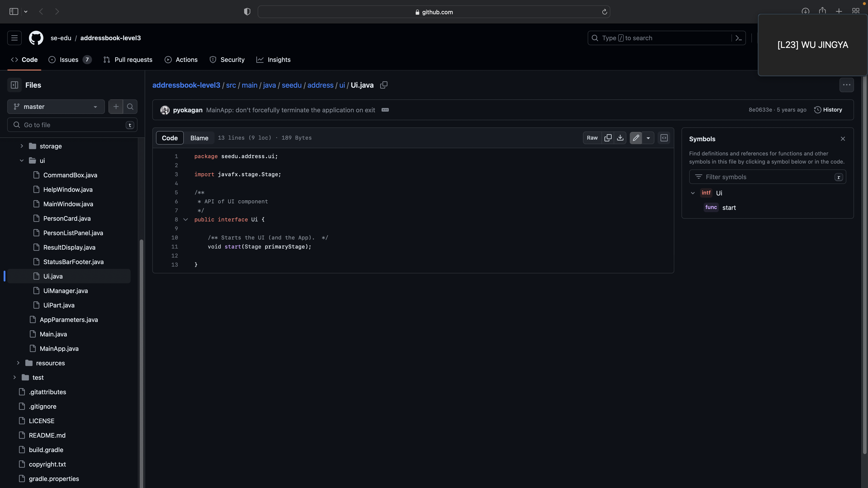Click the Raw button
Screen dimensions: 868x488
point(592,138)
